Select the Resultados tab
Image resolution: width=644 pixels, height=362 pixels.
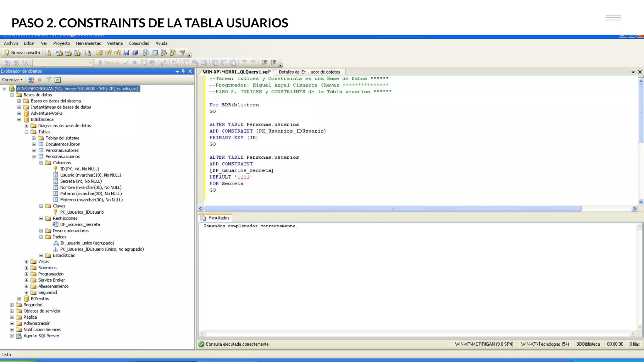(x=215, y=218)
